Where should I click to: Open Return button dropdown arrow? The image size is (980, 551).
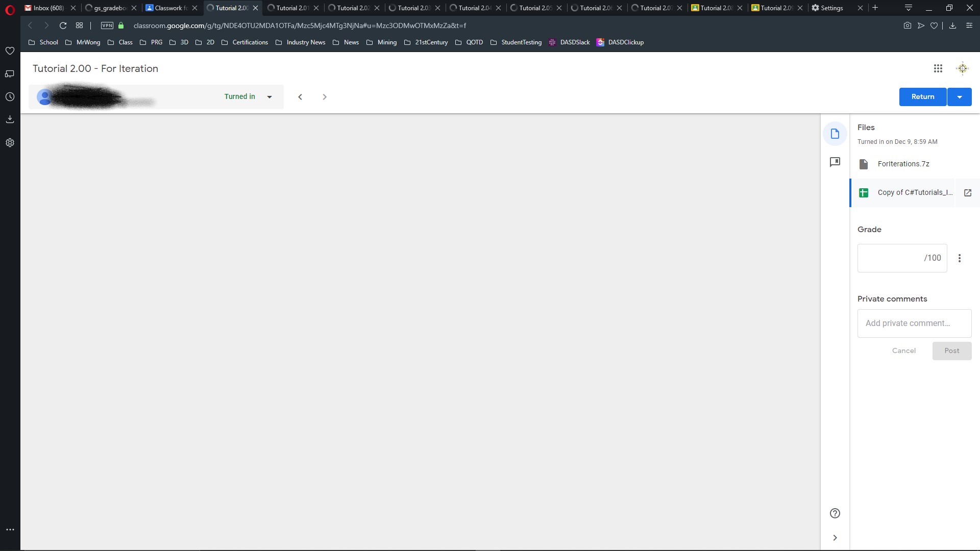[960, 97]
